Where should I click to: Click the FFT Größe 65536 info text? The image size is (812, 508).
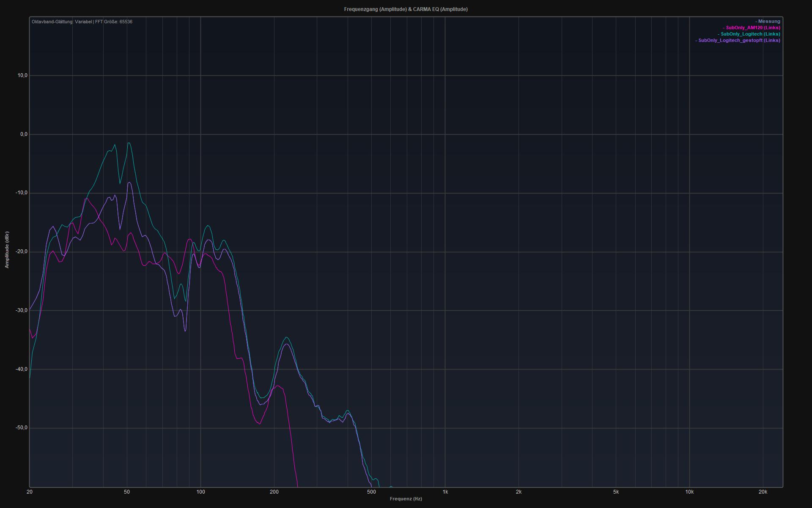pyautogui.click(x=114, y=22)
